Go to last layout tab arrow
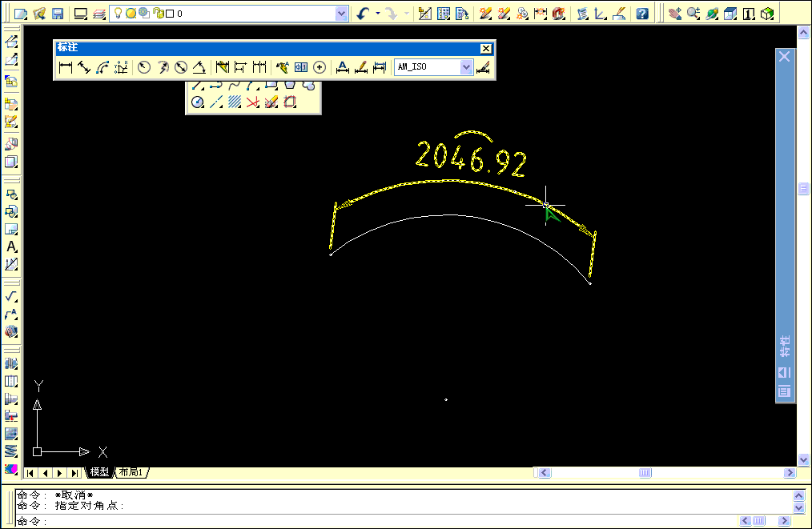This screenshot has height=529, width=812. (x=75, y=473)
